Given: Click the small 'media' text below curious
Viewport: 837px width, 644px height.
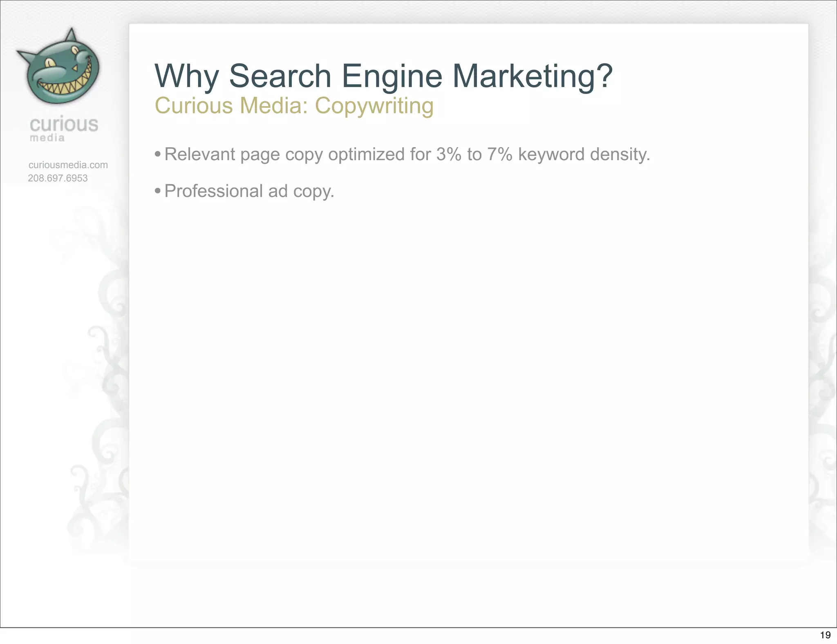Looking at the screenshot, I should point(47,138).
